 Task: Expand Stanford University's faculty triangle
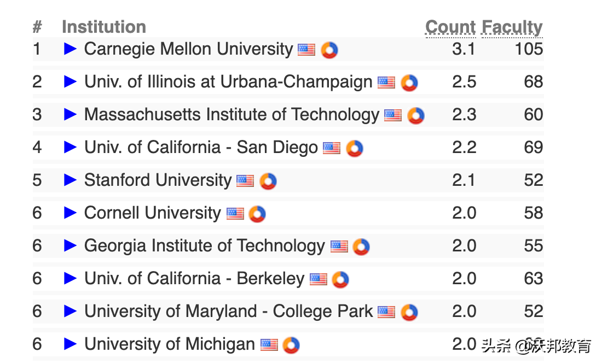click(x=71, y=180)
